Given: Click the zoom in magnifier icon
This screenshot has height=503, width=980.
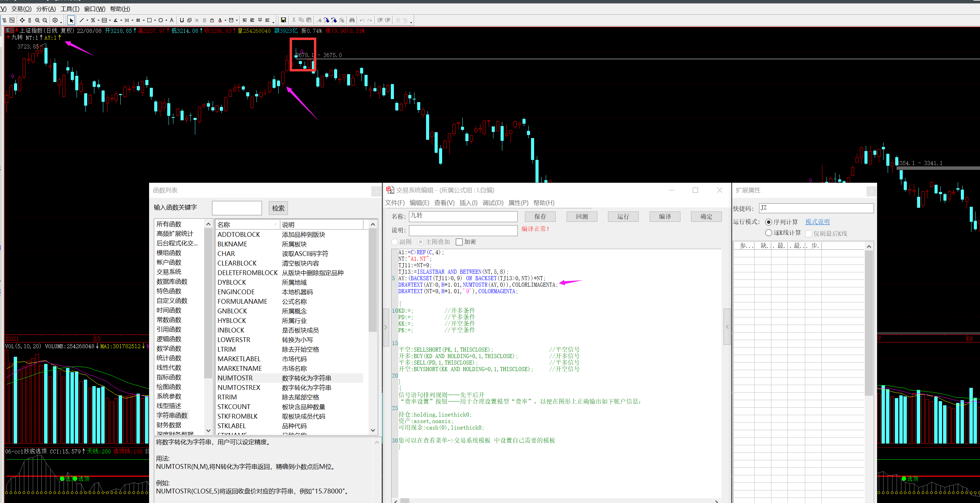Looking at the screenshot, I should point(37,20).
